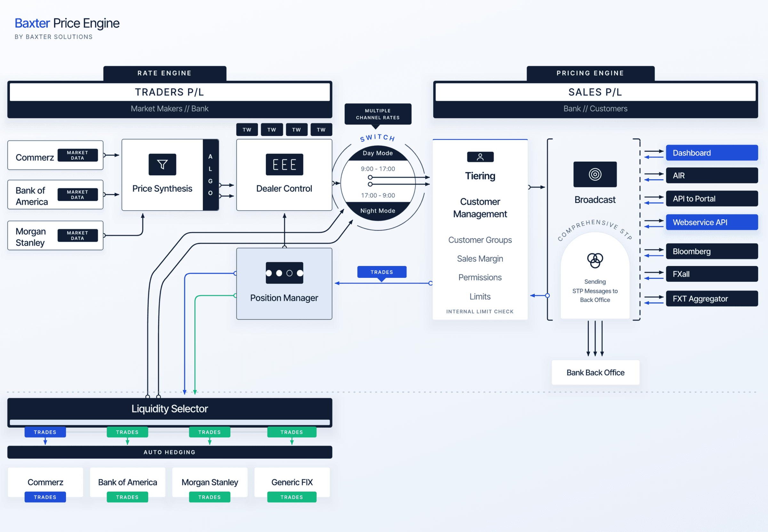Click the blue TRADES tag under Liquidity Selector
Screen dimensions: 768x532
45,432
